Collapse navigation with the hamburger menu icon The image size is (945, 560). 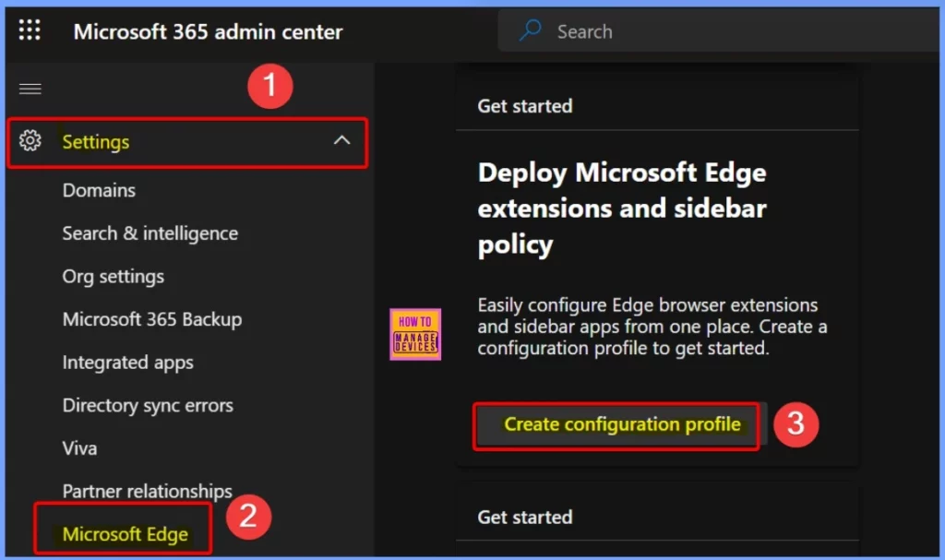(30, 89)
